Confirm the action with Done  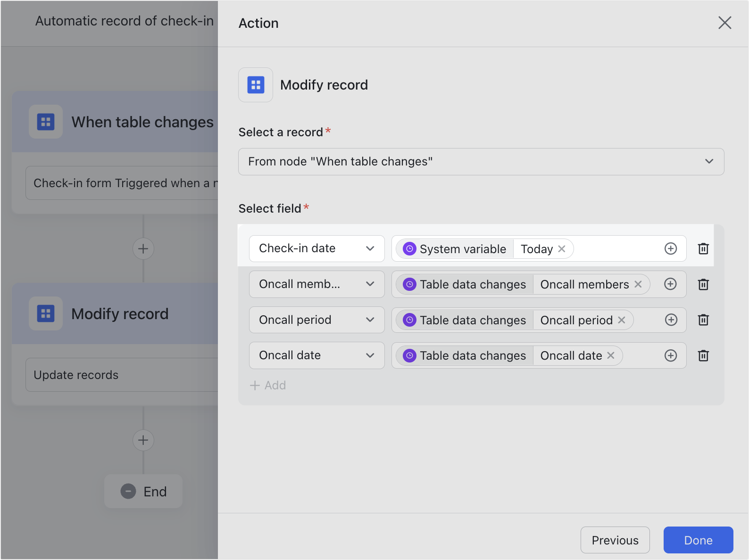pos(698,540)
